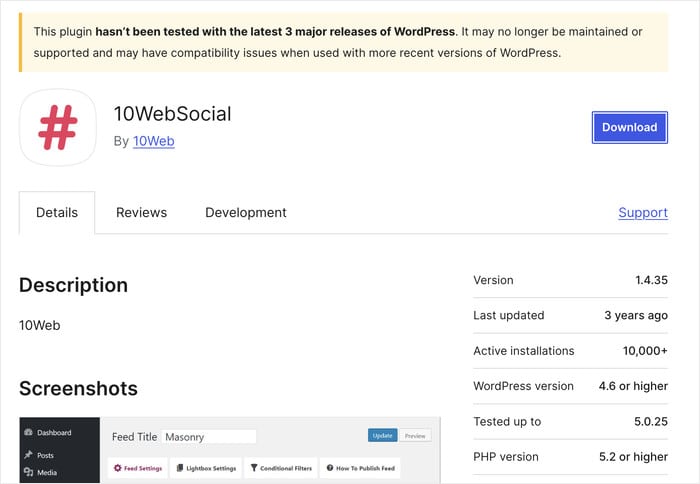Select Posts label in screenshot sidebar
The height and width of the screenshot is (484, 700).
point(46,455)
